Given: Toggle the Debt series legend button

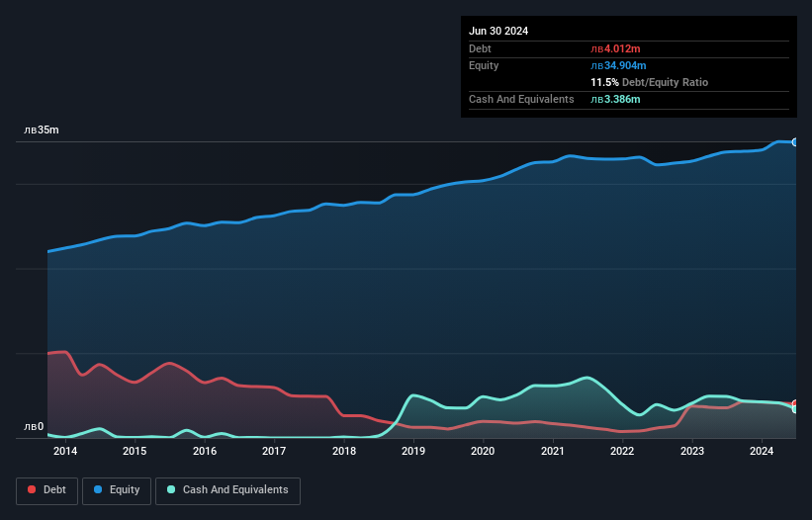Looking at the screenshot, I should (x=47, y=490).
